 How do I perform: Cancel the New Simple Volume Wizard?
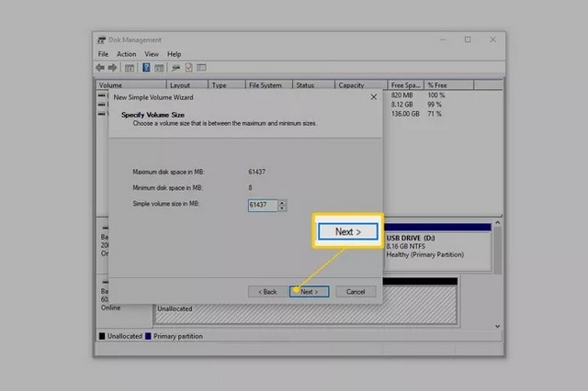(356, 291)
